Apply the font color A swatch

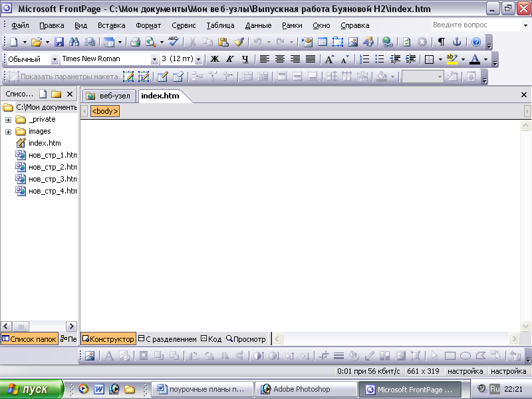pyautogui.click(x=475, y=59)
